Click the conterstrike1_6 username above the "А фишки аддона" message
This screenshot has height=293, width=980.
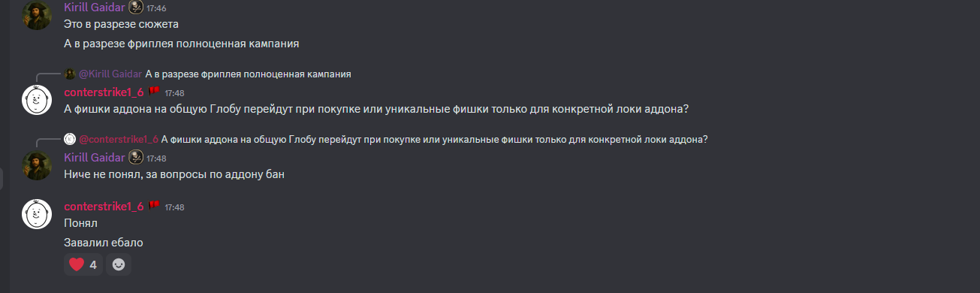coord(104,92)
